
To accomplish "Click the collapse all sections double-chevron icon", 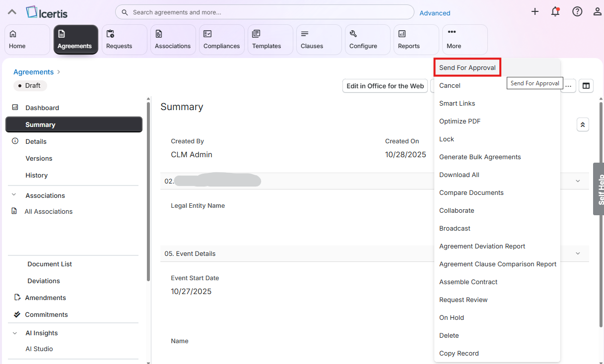I will pyautogui.click(x=583, y=124).
